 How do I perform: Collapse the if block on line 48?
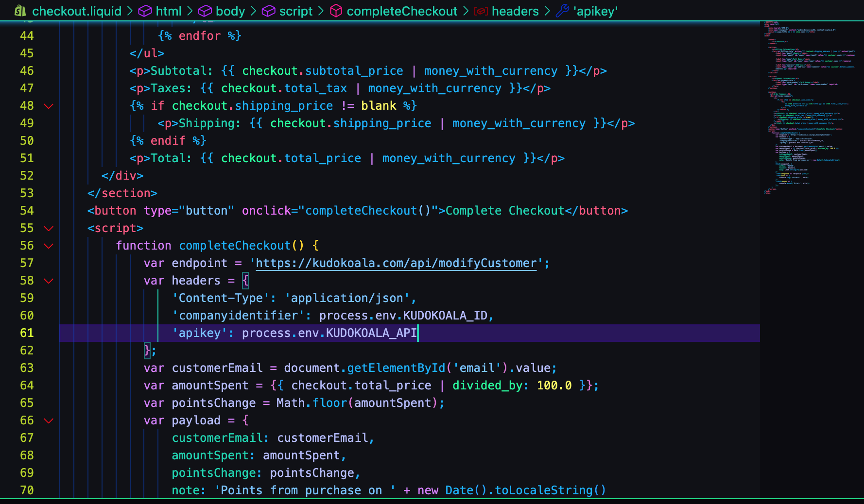click(49, 106)
